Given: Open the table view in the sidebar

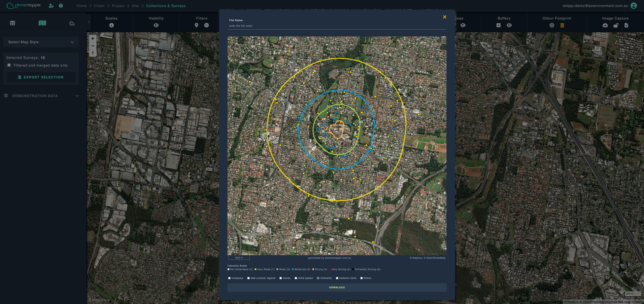Looking at the screenshot, I should 12,23.
